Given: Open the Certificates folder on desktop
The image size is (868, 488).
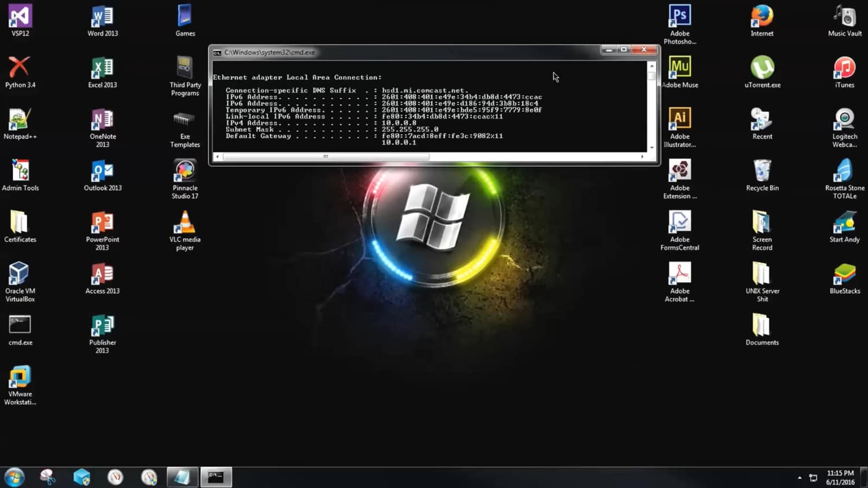Looking at the screenshot, I should 20,227.
